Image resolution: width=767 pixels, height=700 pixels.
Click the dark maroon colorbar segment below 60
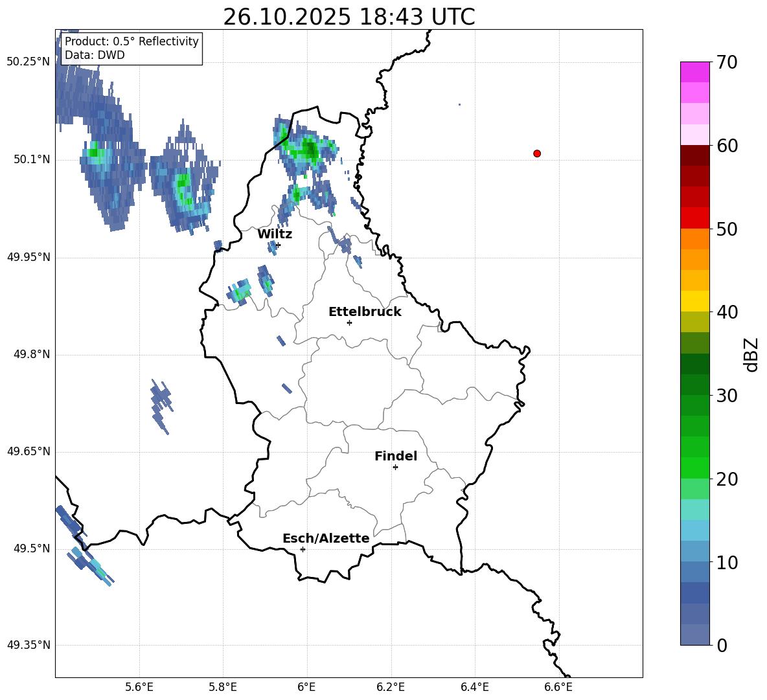click(x=694, y=155)
